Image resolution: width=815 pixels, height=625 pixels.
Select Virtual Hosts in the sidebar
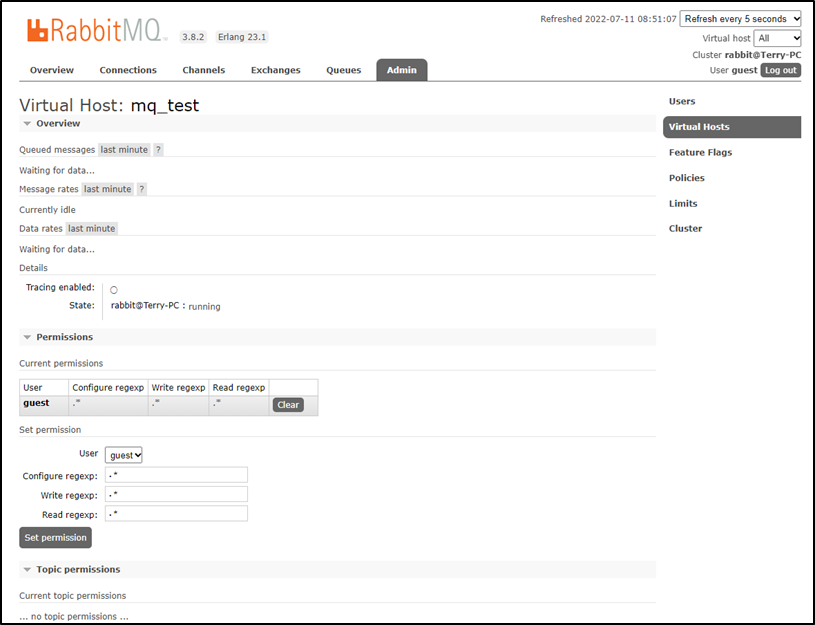732,127
